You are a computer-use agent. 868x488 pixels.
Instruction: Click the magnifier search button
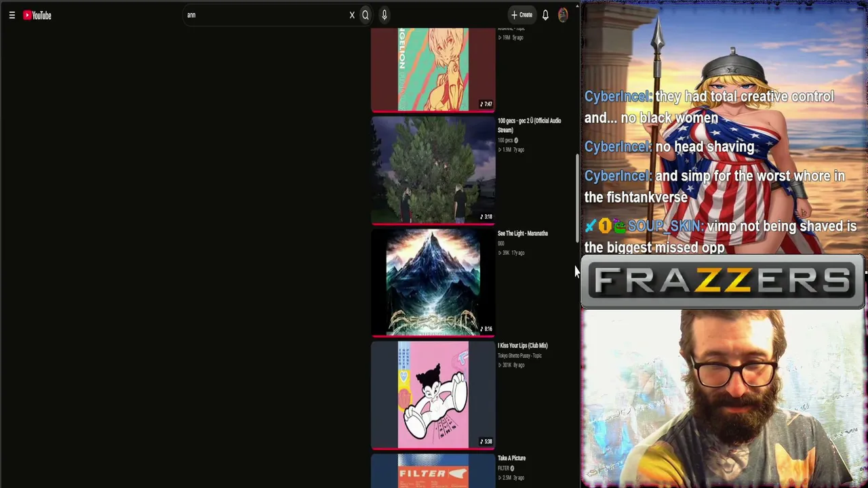click(366, 15)
